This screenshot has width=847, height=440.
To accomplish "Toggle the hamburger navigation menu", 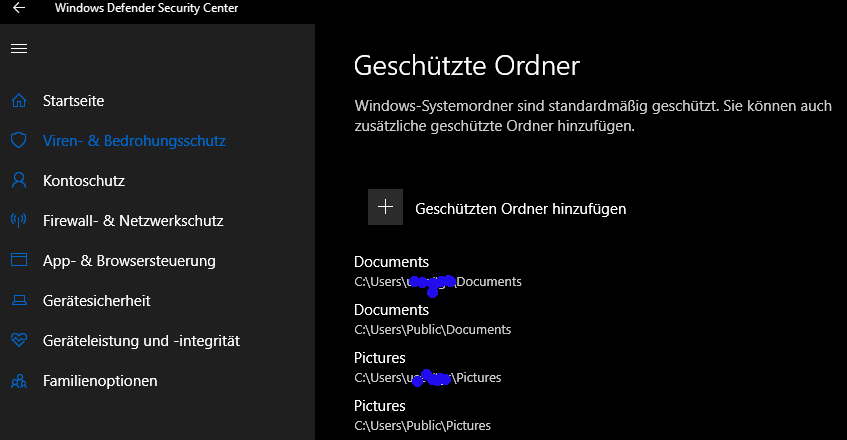I will coord(18,48).
